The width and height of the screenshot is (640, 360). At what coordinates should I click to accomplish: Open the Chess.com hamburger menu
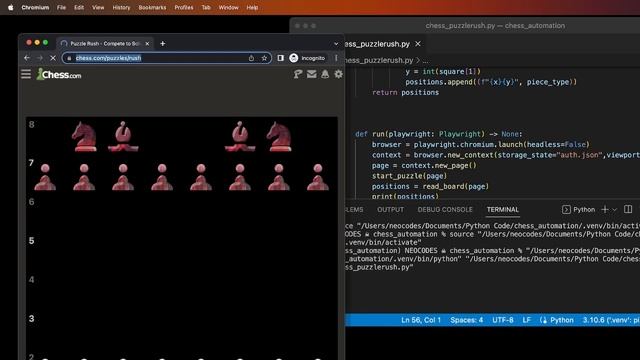(26, 74)
